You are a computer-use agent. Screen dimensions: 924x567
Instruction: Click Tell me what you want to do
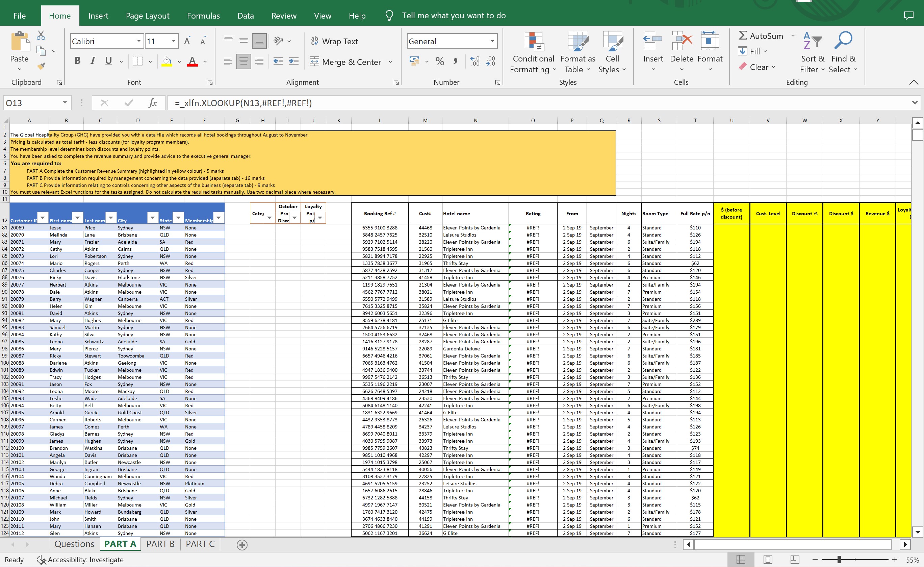pos(454,16)
